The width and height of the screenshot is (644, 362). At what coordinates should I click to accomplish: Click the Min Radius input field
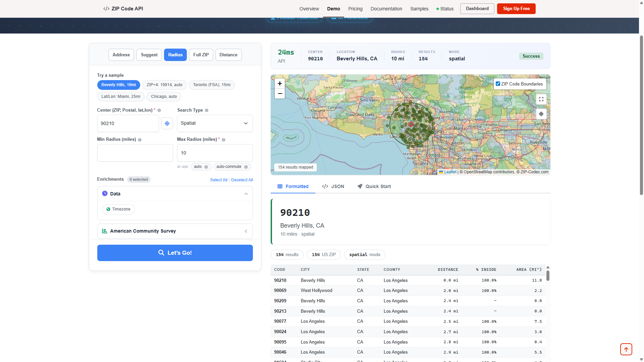[135, 153]
